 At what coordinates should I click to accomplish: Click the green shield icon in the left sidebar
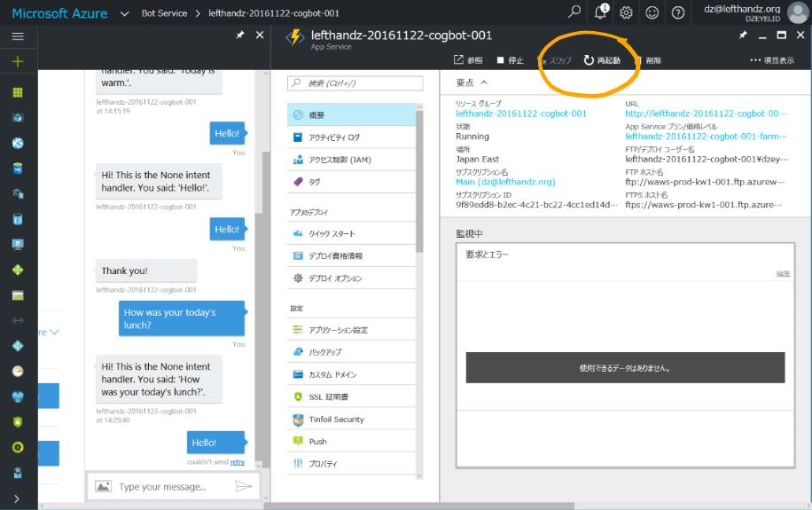(18, 422)
